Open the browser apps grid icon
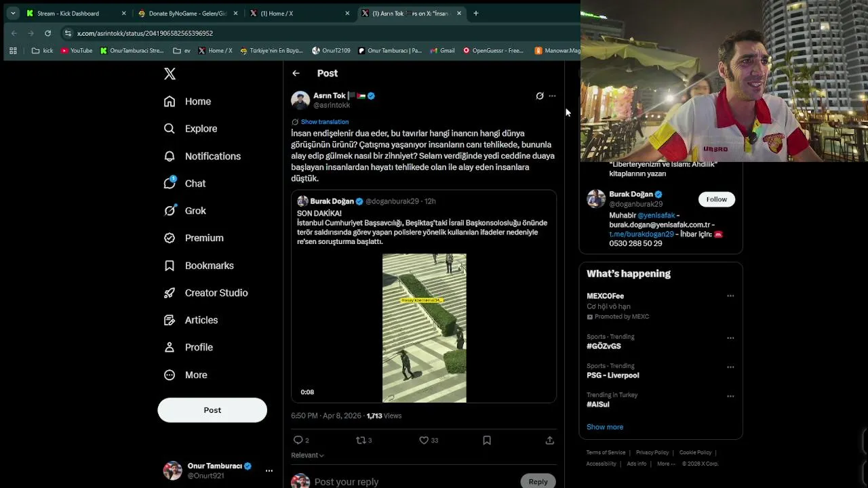This screenshot has height=488, width=868. (13, 51)
